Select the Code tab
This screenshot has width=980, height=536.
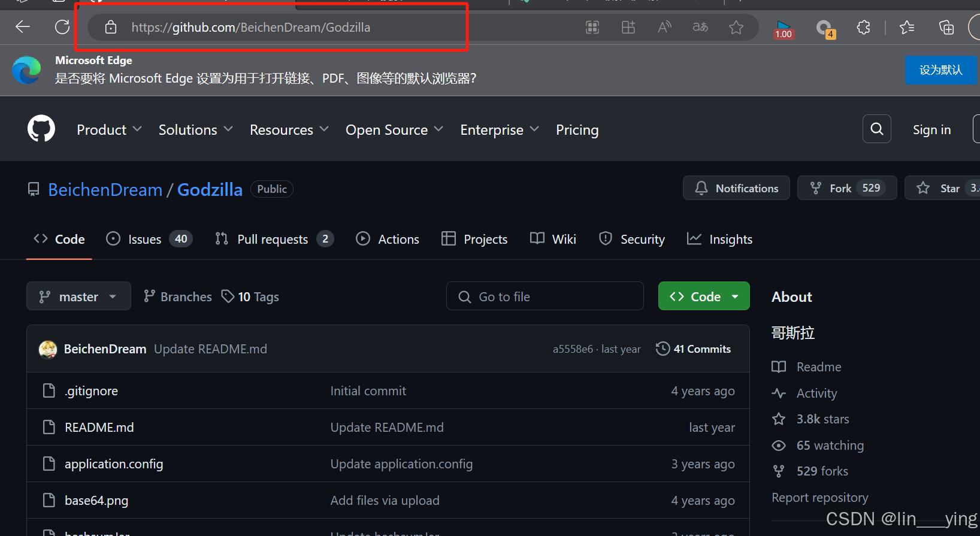point(59,239)
